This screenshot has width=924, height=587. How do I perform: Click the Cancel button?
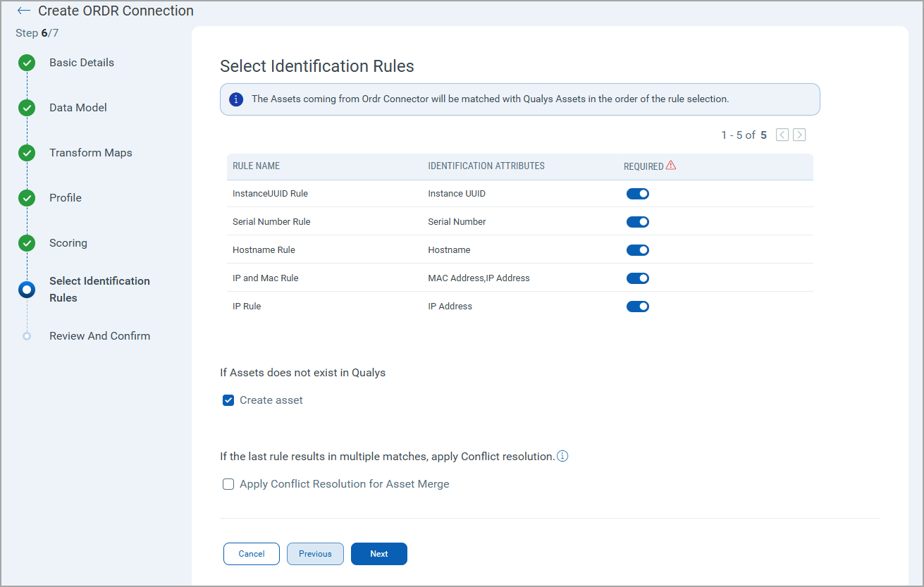[x=251, y=554]
